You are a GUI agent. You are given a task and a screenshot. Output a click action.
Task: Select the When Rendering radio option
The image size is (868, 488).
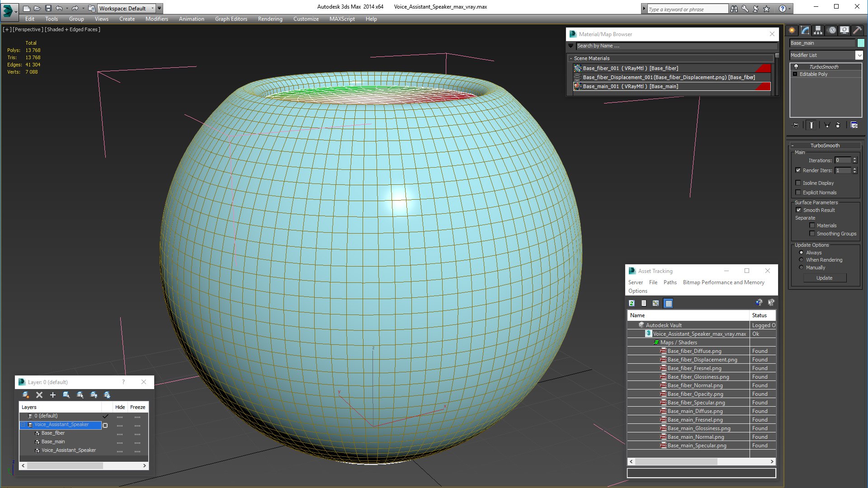pos(801,260)
